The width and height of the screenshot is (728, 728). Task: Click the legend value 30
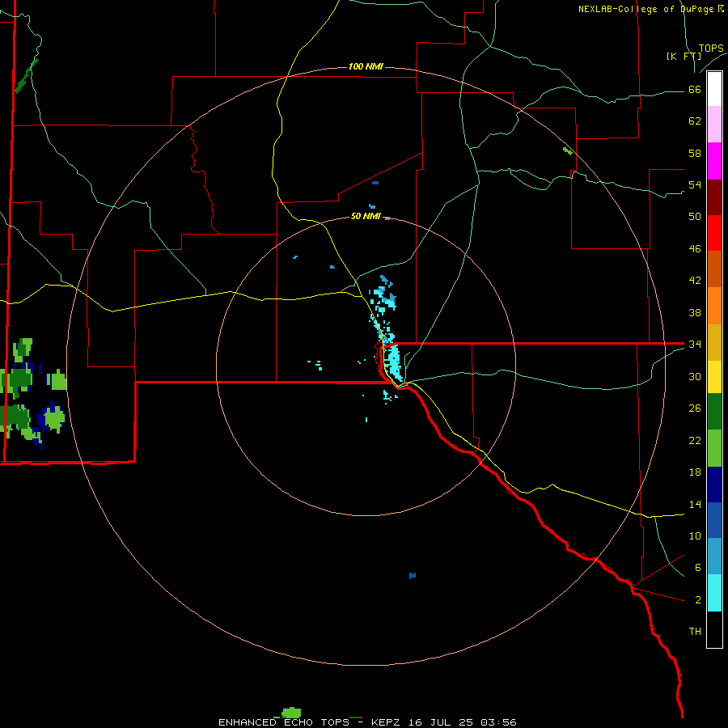coord(695,376)
